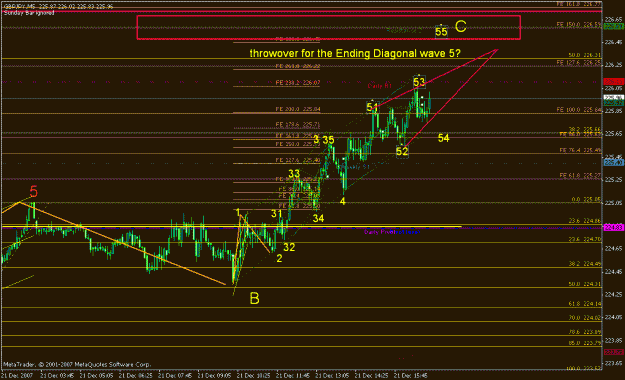This screenshot has height=380, width=625.
Task: Click the '38.2 224.49' retracement label
Action: (585, 264)
